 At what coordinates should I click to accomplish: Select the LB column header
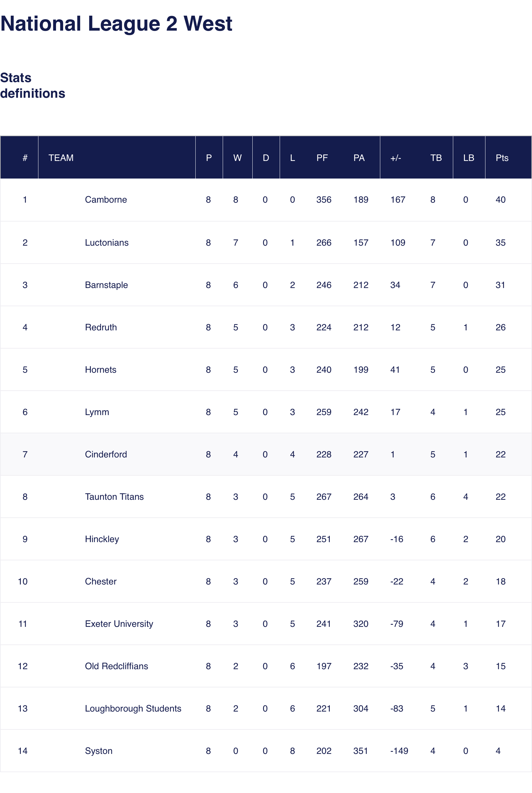click(x=469, y=158)
